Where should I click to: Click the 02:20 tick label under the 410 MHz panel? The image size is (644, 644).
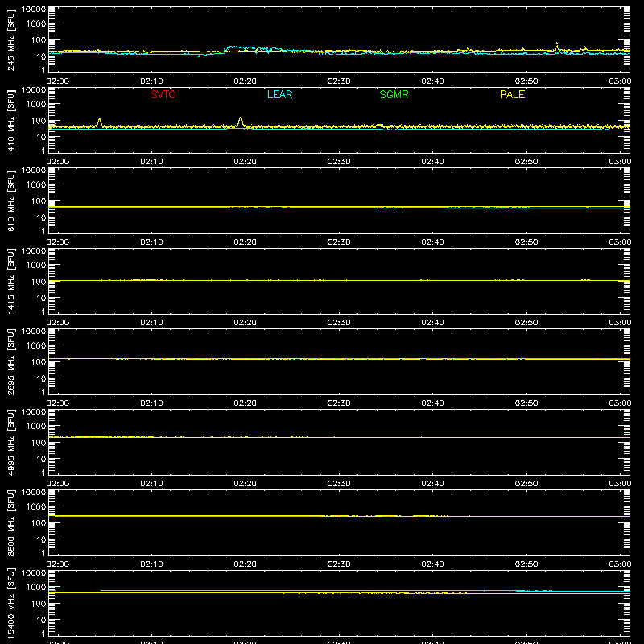pos(246,162)
